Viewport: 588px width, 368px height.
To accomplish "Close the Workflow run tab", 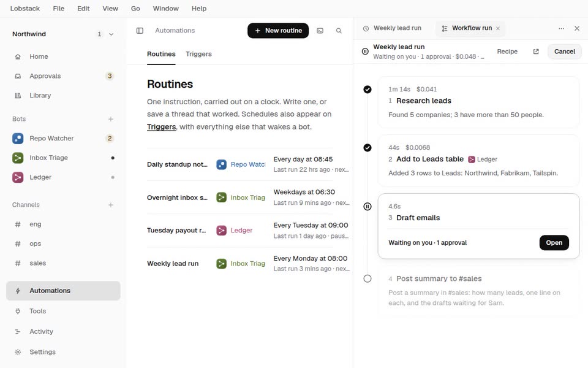I will (x=498, y=29).
